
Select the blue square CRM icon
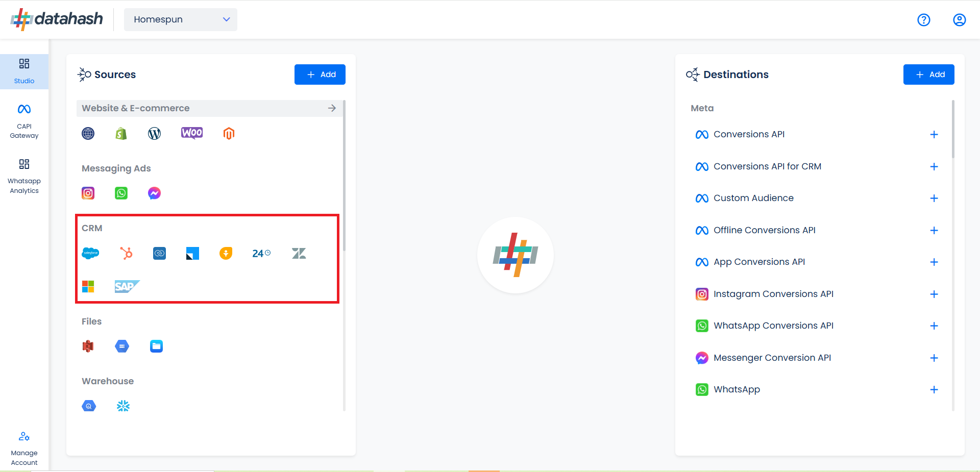pyautogui.click(x=192, y=253)
